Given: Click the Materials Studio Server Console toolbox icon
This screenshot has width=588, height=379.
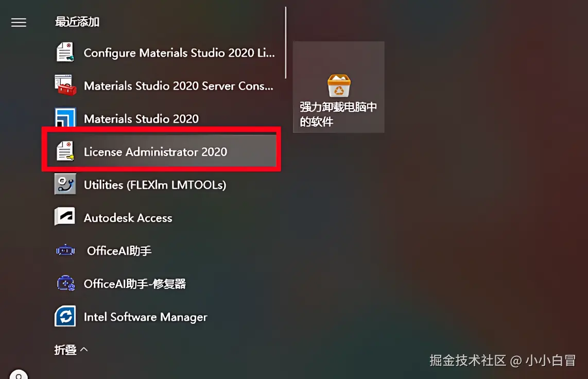Looking at the screenshot, I should (65, 85).
